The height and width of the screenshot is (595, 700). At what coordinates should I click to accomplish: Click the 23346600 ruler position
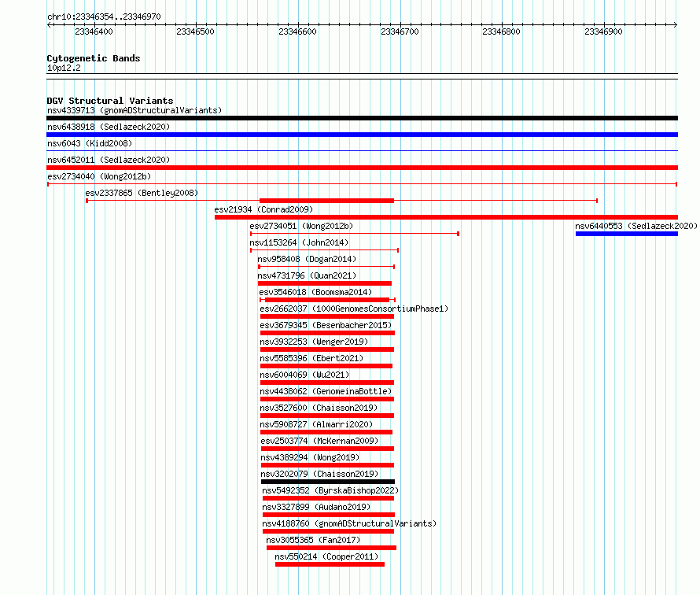pyautogui.click(x=298, y=31)
